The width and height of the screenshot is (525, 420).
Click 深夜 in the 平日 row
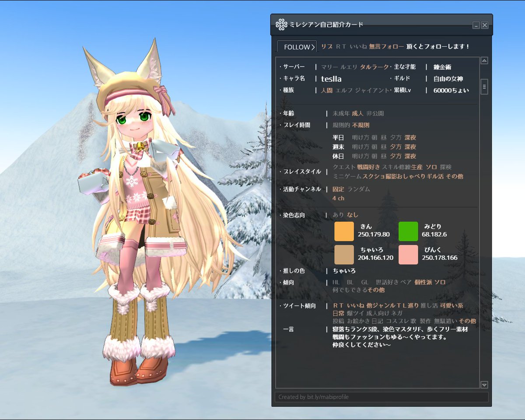click(410, 137)
